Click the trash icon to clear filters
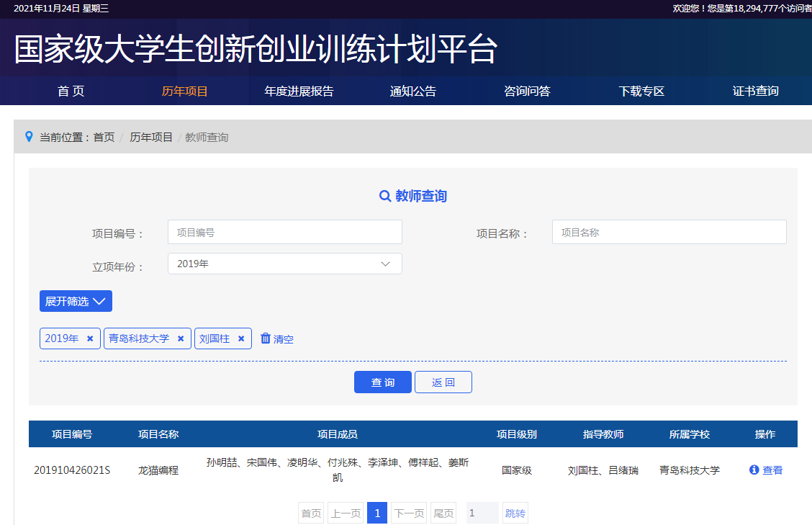The height and width of the screenshot is (525, 812). (x=266, y=338)
